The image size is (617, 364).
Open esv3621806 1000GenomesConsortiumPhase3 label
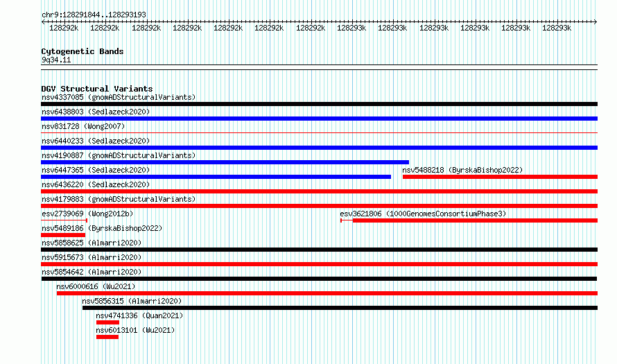click(x=423, y=214)
